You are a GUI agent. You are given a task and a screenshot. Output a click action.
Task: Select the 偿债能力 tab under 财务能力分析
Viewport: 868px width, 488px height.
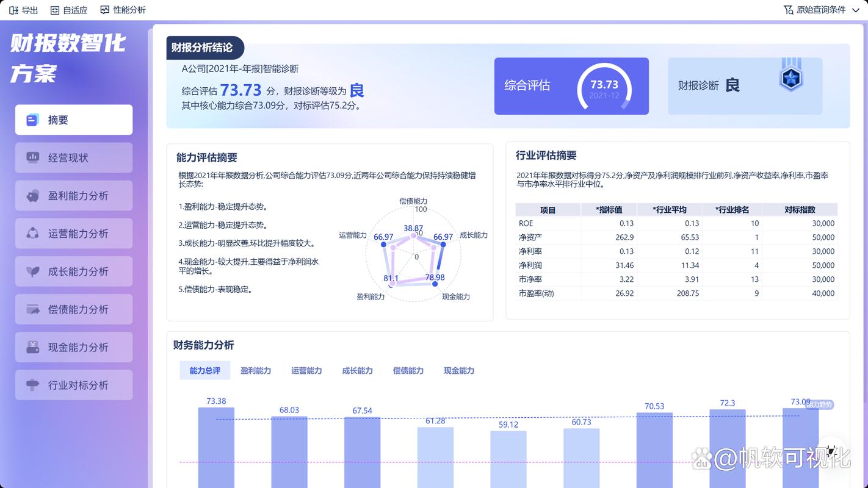click(x=408, y=370)
